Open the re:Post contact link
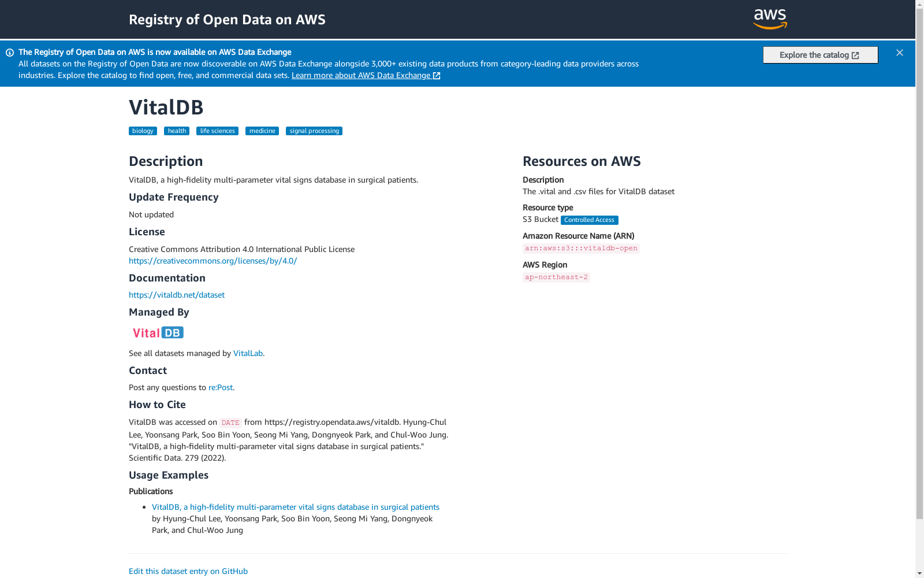The width and height of the screenshot is (924, 578). [x=221, y=387]
